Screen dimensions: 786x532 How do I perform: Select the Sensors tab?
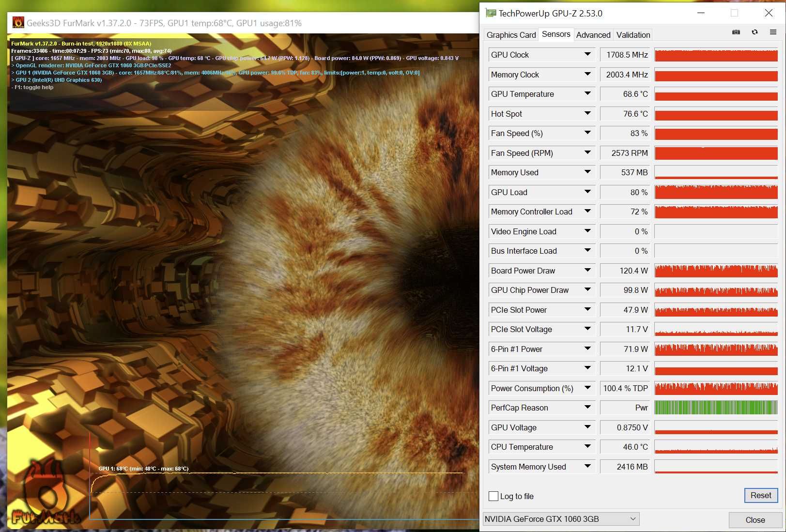[x=556, y=34]
